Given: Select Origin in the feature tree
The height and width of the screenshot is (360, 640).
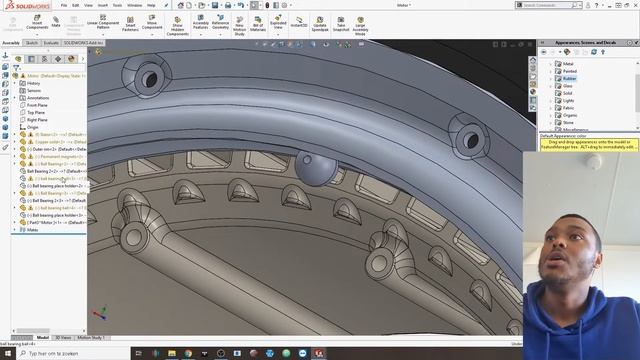Looking at the screenshot, I should (32, 127).
